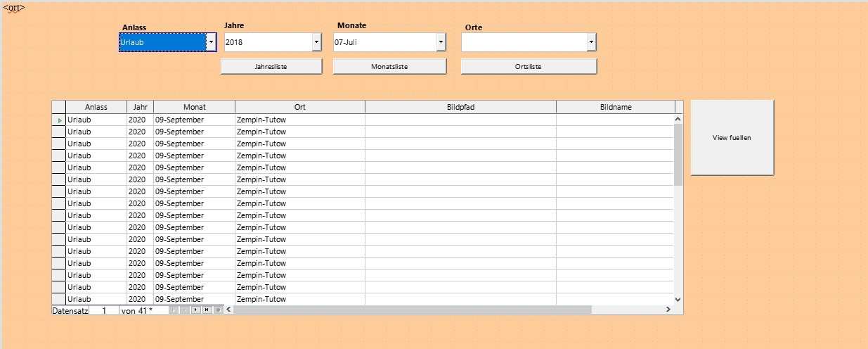Click the Ortsliste button
This screenshot has width=868, height=349.
[529, 66]
